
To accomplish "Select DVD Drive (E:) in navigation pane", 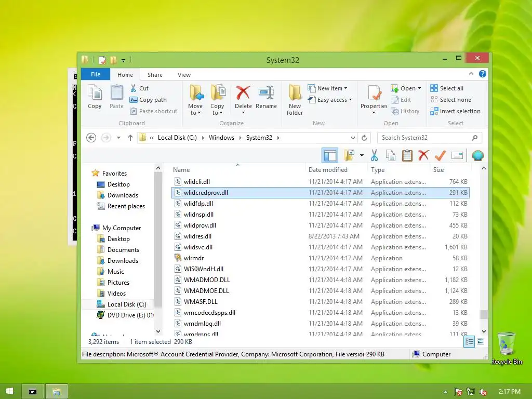I will pyautogui.click(x=125, y=315).
